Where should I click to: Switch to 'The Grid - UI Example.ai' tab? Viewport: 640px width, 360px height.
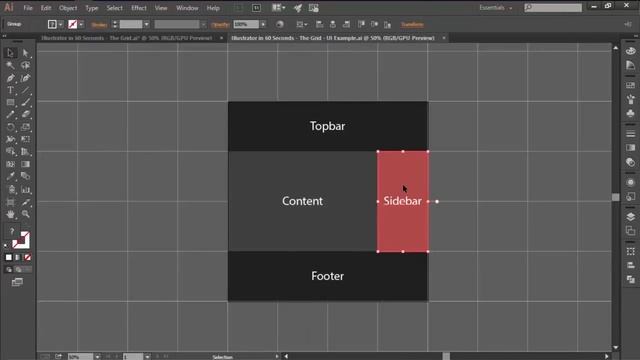pos(333,38)
